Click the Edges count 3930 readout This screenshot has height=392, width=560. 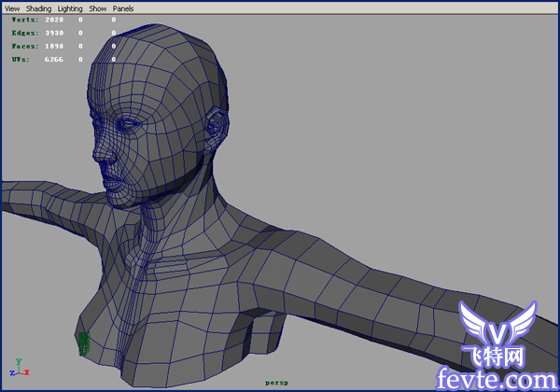54,33
